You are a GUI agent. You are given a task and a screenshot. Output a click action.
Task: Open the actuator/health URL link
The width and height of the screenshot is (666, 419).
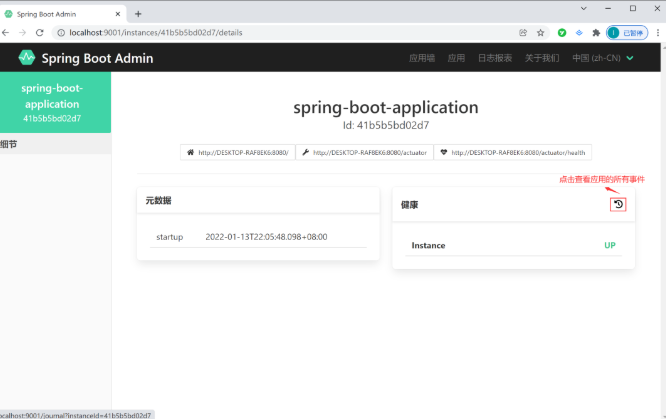513,152
